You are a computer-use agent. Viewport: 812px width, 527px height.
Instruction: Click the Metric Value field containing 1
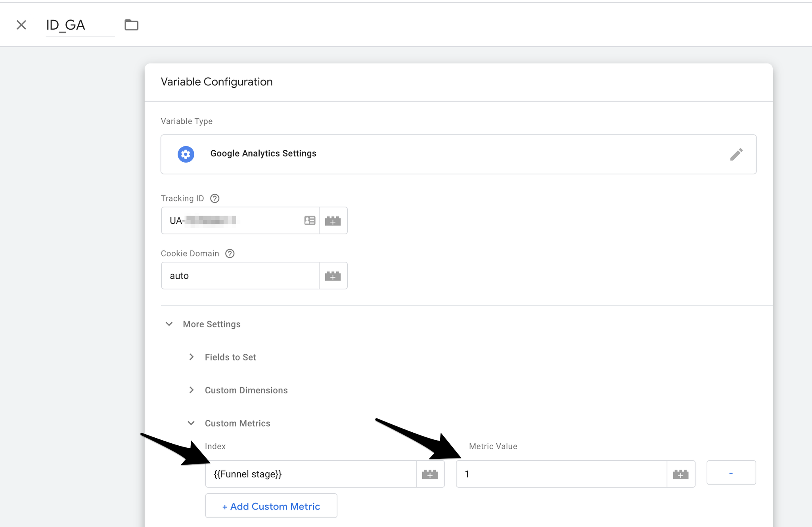pyautogui.click(x=561, y=474)
